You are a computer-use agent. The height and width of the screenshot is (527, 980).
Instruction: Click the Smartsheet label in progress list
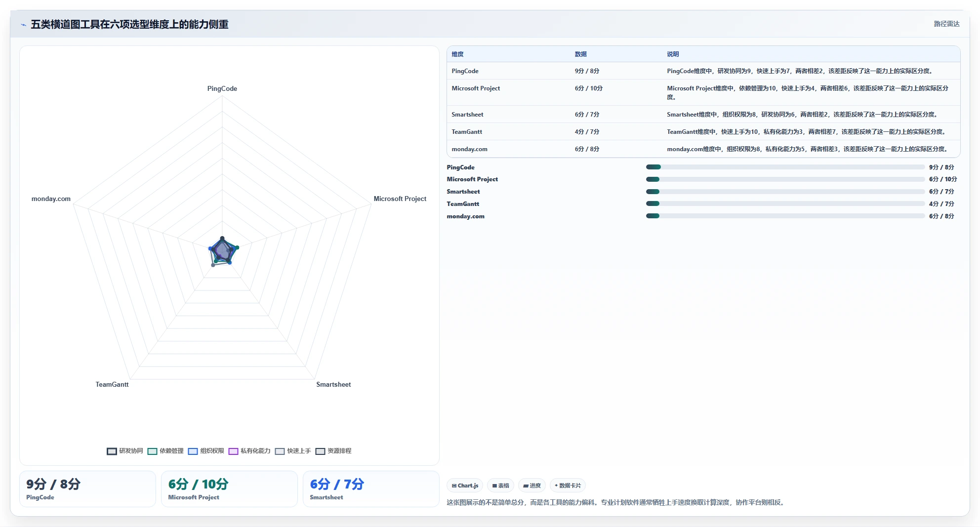463,192
